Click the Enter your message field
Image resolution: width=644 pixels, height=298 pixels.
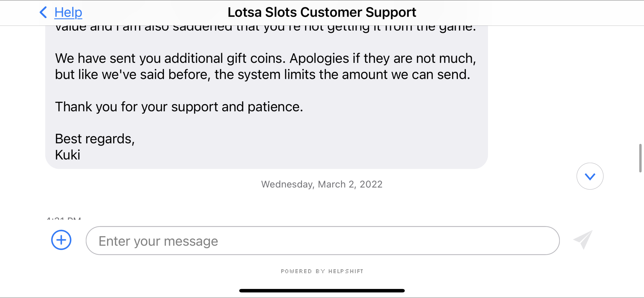(322, 240)
